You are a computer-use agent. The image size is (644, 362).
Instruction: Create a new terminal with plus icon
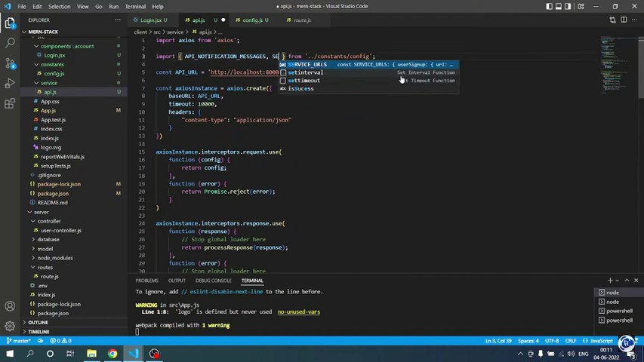coord(609,281)
